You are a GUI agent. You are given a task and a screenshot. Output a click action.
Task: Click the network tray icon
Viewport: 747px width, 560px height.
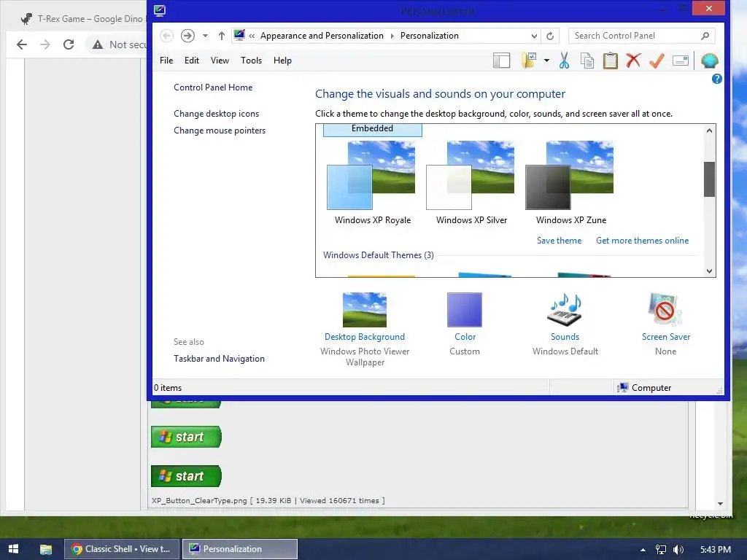(660, 550)
